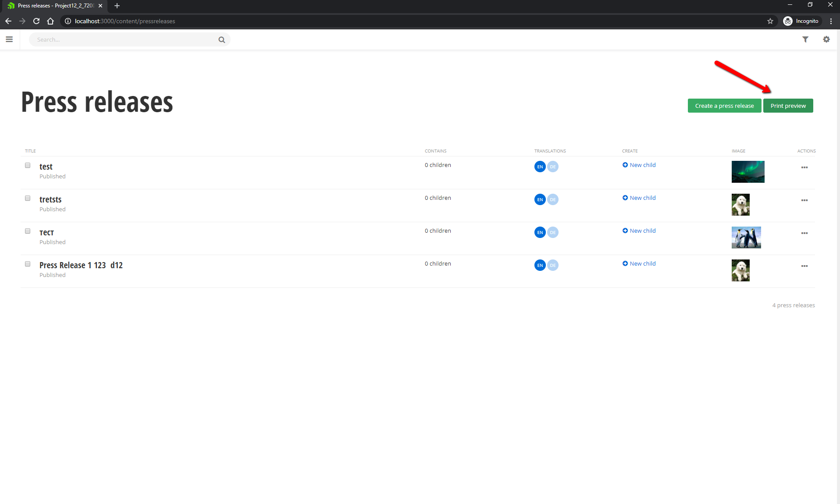Check the тест row checkbox

pyautogui.click(x=28, y=231)
